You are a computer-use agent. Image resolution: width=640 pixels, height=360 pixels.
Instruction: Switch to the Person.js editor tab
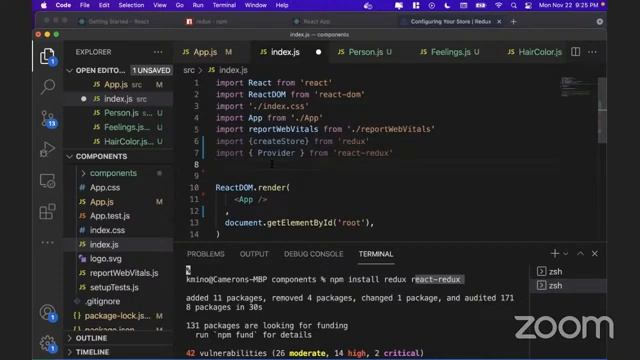coord(365,52)
